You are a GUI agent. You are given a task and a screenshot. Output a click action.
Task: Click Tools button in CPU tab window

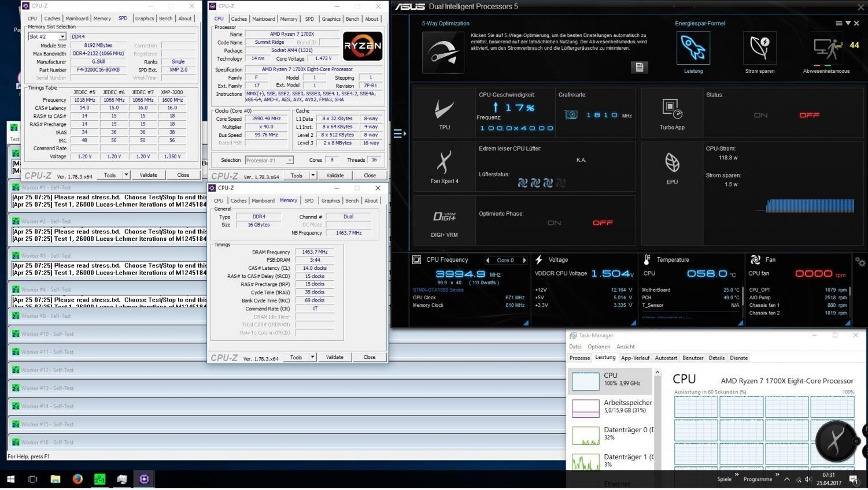(297, 175)
